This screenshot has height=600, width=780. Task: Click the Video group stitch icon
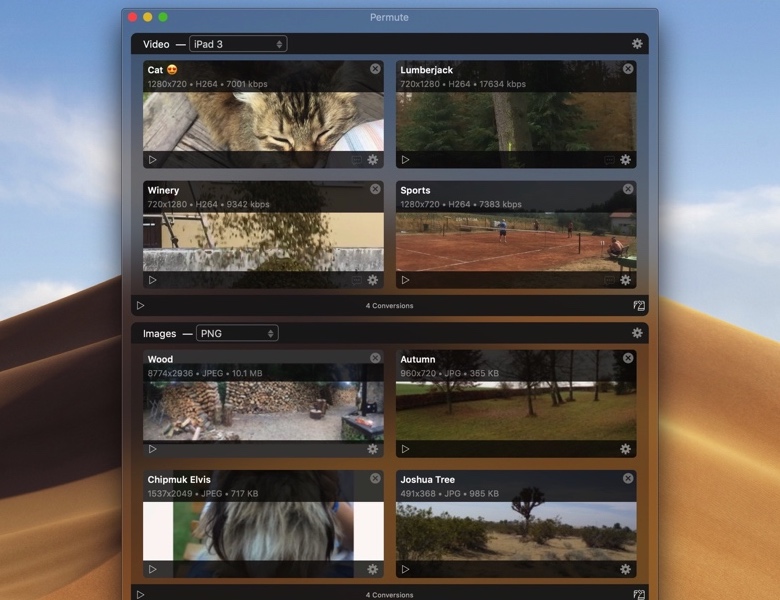tap(638, 305)
